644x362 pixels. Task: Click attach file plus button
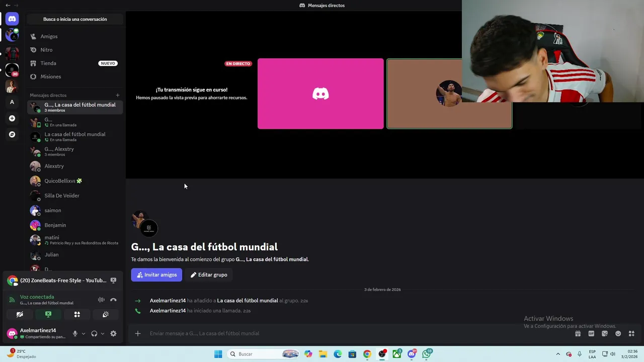137,333
